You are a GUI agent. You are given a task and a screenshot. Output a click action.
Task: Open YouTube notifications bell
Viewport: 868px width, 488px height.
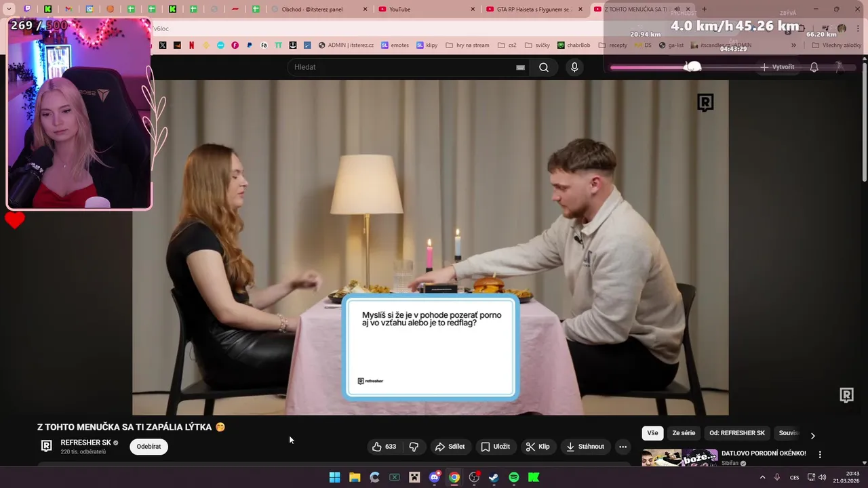click(814, 67)
